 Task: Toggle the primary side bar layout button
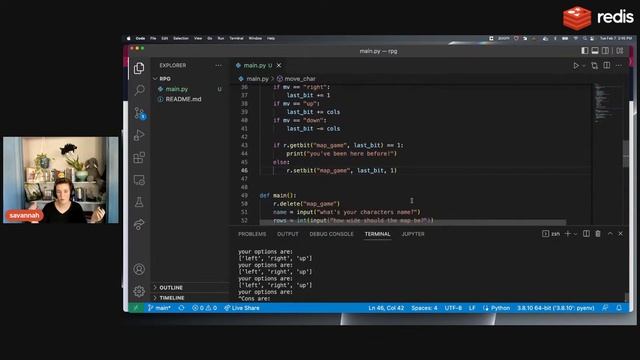[x=584, y=51]
